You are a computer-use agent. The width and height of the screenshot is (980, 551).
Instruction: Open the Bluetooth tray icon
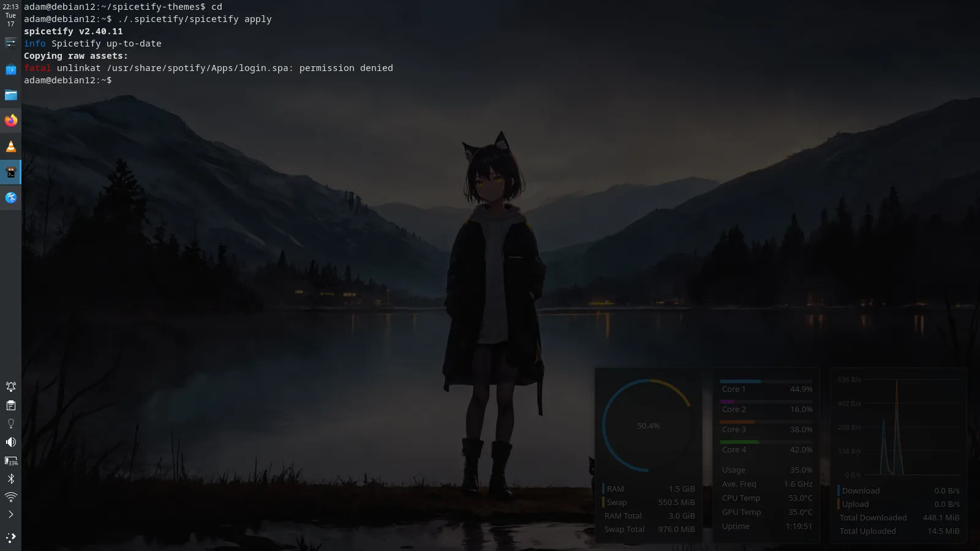tap(10, 479)
